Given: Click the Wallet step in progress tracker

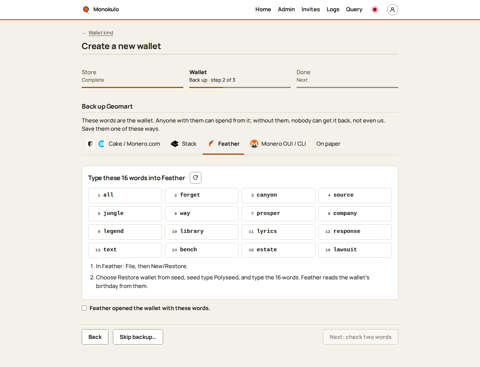Looking at the screenshot, I should (240, 77).
